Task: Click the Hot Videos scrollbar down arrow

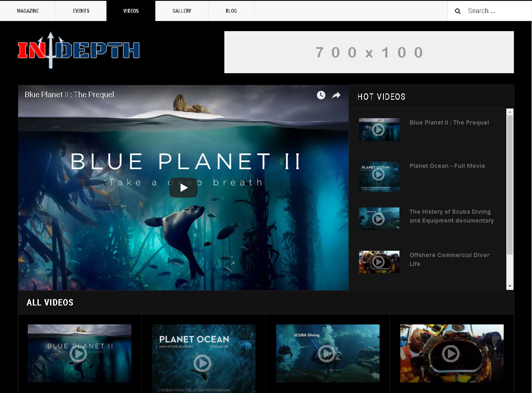Action: point(510,287)
